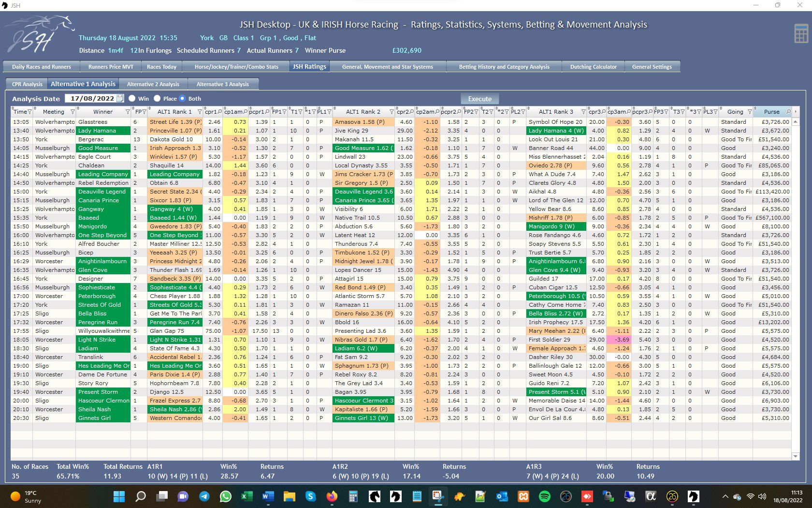812x508 pixels.
Task: Open Skype from the taskbar
Action: [x=310, y=496]
